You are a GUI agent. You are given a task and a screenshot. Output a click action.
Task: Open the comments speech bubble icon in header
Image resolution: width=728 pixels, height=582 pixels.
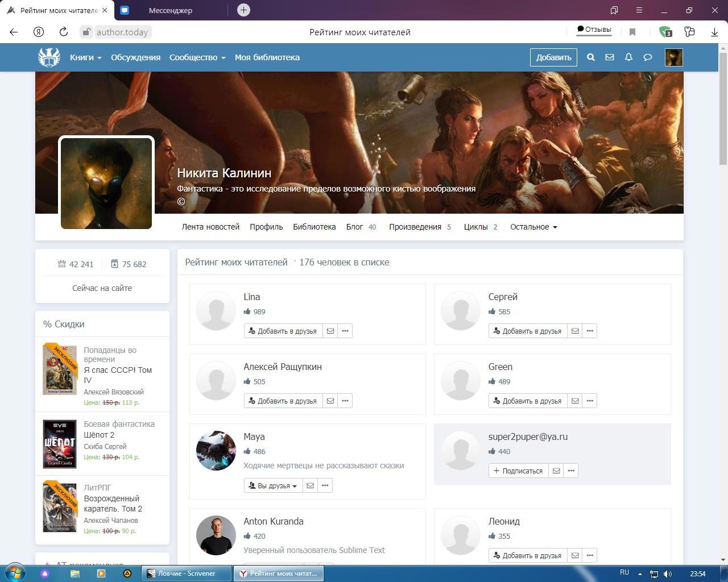pos(647,57)
